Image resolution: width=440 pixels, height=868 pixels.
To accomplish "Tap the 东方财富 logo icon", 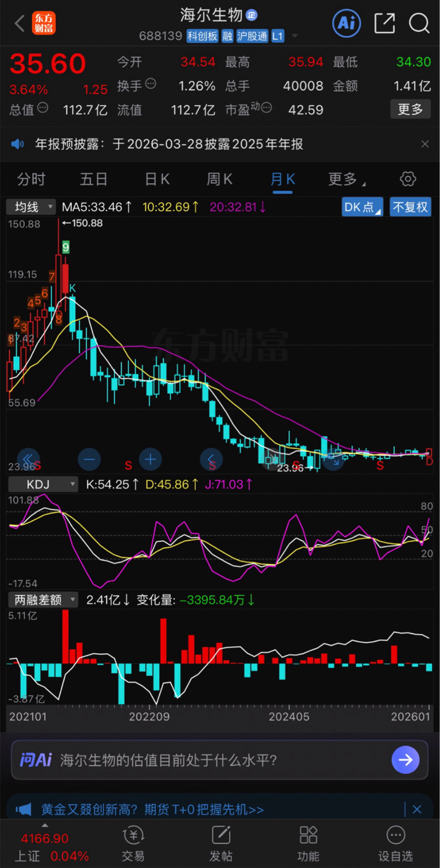I will point(44,24).
